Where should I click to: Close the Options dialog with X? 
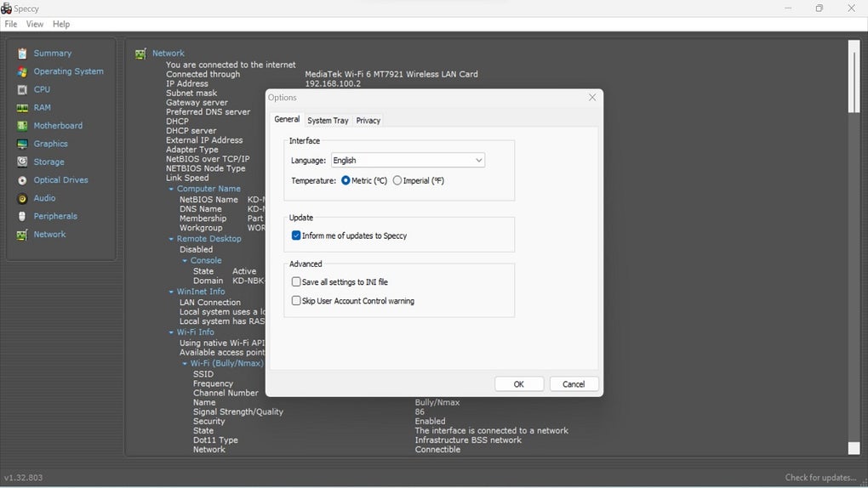point(592,98)
